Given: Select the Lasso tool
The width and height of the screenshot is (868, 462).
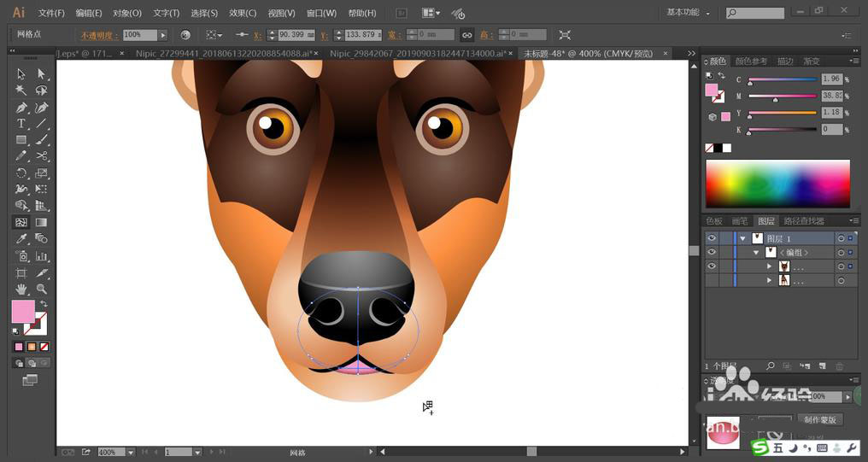Looking at the screenshot, I should click(x=41, y=91).
